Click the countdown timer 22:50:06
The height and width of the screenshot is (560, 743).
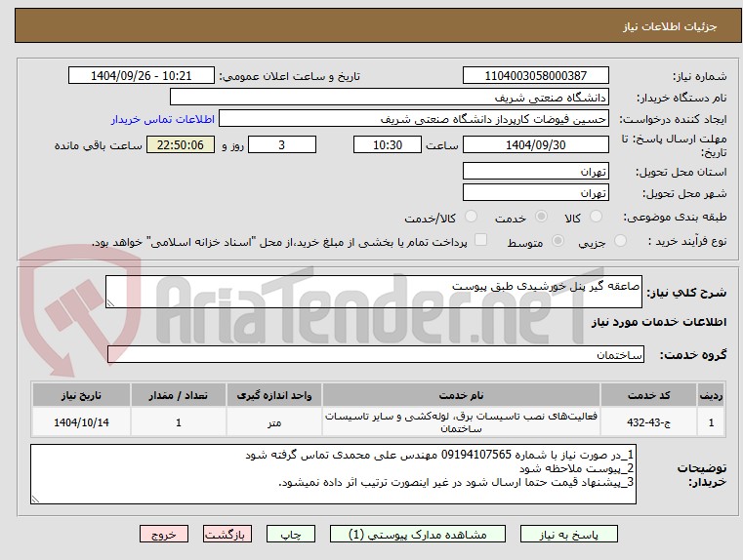[x=181, y=144]
